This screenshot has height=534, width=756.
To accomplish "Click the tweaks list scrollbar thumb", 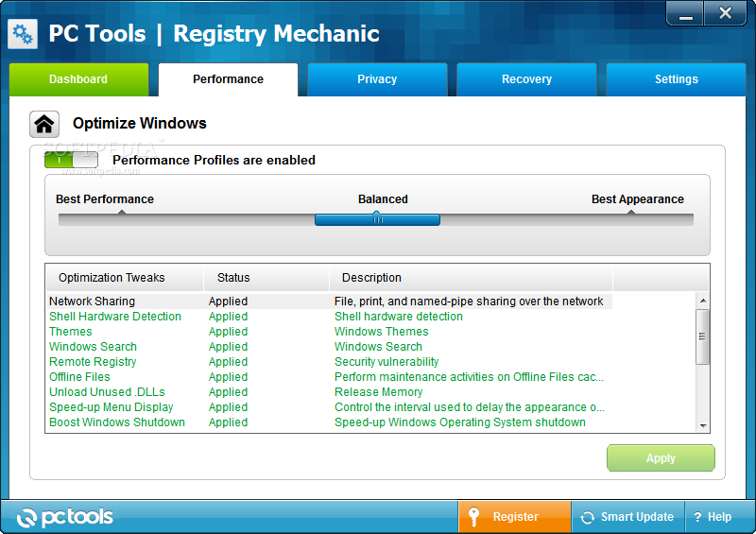I will [x=703, y=336].
